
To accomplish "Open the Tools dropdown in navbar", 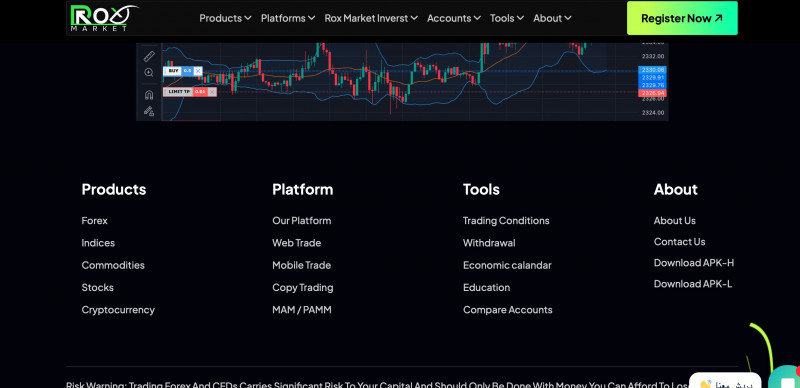I will (507, 18).
